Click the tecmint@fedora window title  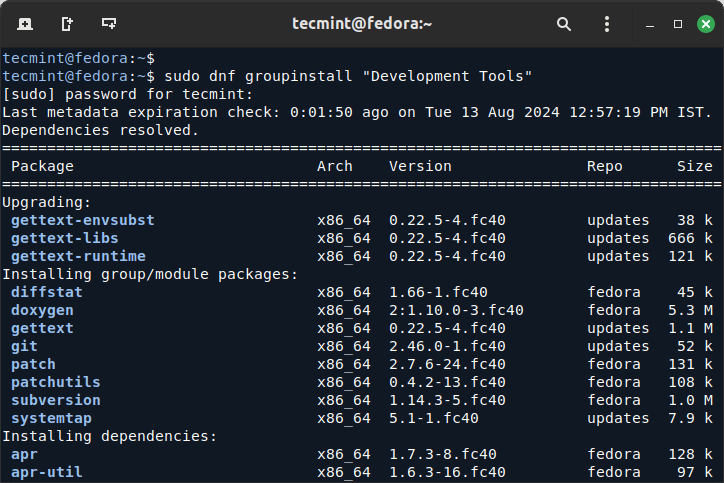(x=362, y=23)
